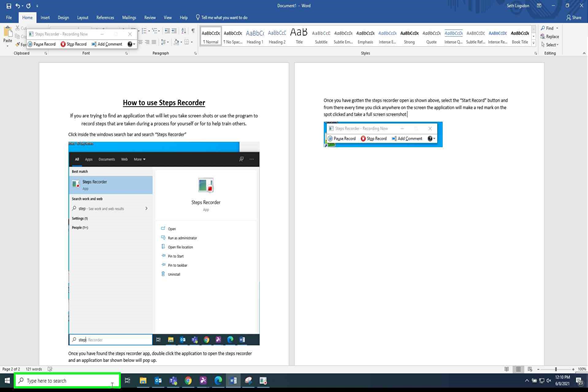Click the Save icon in title bar
This screenshot has width=588, height=392.
click(9, 6)
